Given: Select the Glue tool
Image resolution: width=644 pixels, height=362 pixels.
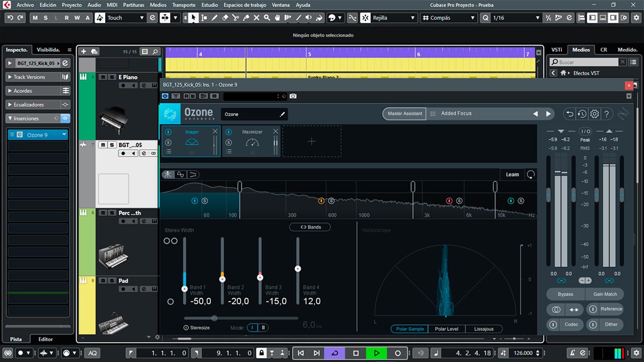Looking at the screenshot, I should [246, 18].
